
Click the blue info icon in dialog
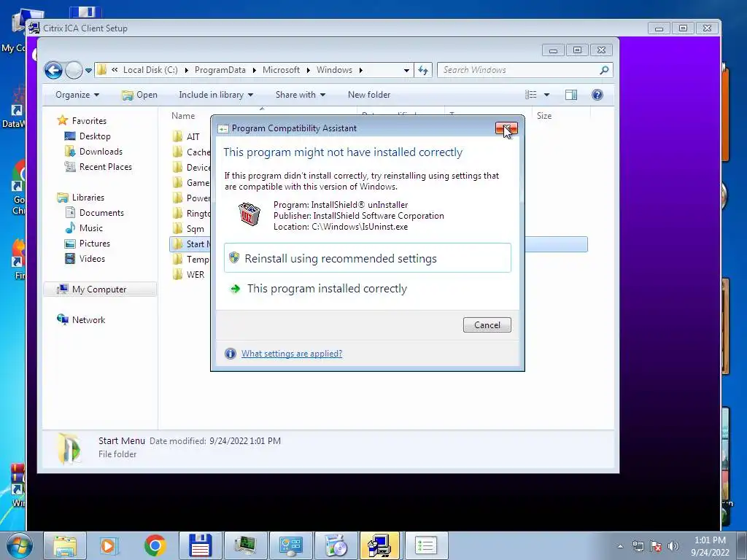point(230,354)
